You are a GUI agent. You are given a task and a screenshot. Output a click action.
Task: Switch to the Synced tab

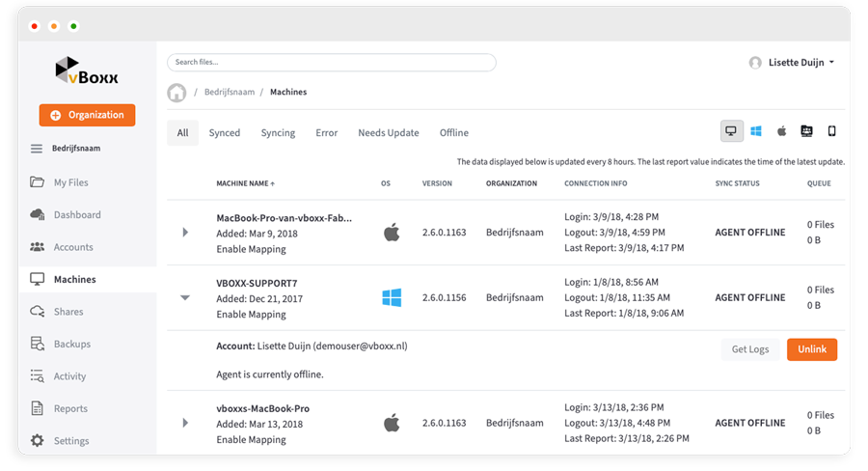coord(225,133)
